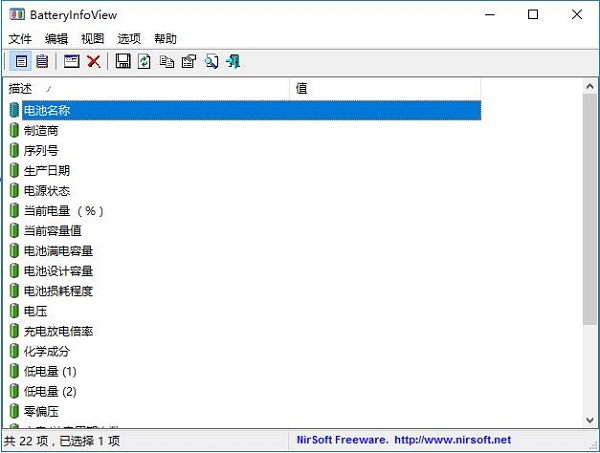Viewport: 600px width, 453px height.
Task: Click the always-on-top window toolbar icon
Action: coord(72,61)
